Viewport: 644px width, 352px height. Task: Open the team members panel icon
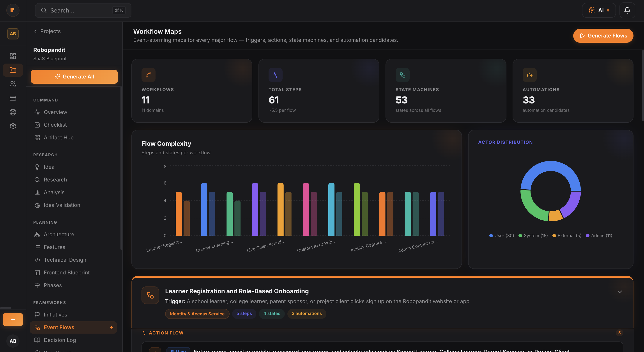13,84
